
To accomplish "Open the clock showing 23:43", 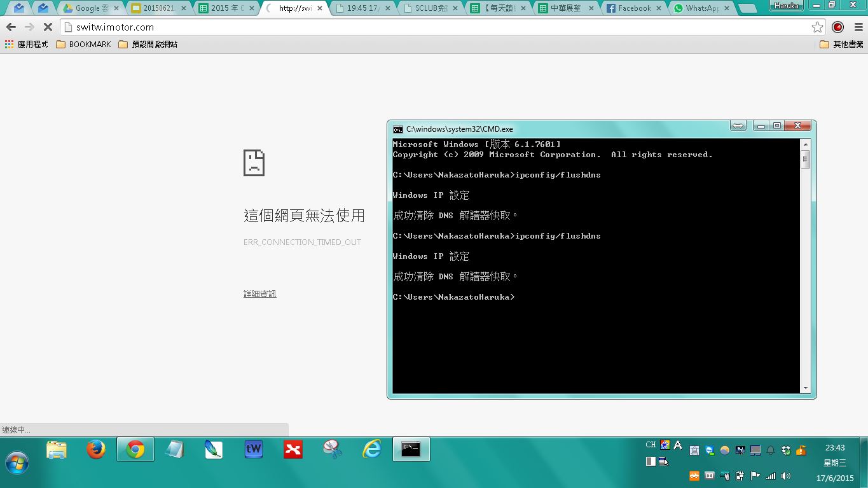I will [835, 448].
